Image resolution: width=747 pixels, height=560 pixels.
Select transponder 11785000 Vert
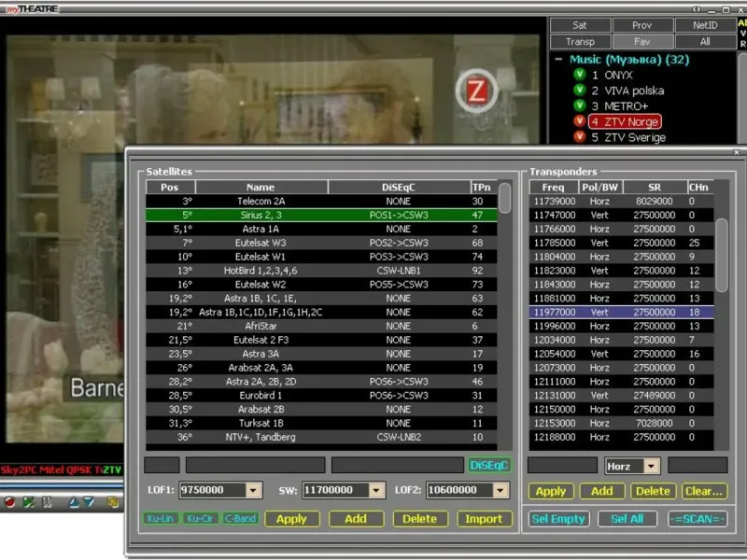pyautogui.click(x=621, y=243)
